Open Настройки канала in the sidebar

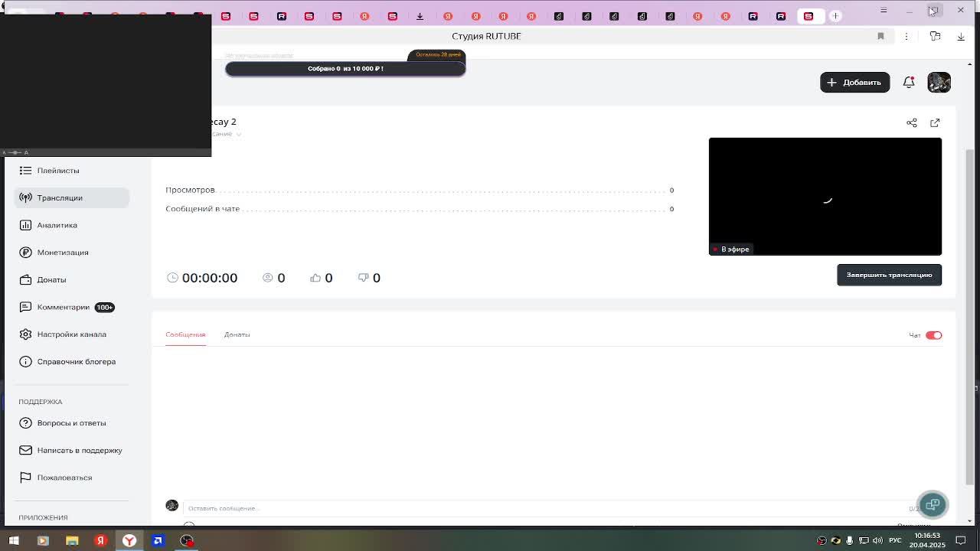point(71,334)
